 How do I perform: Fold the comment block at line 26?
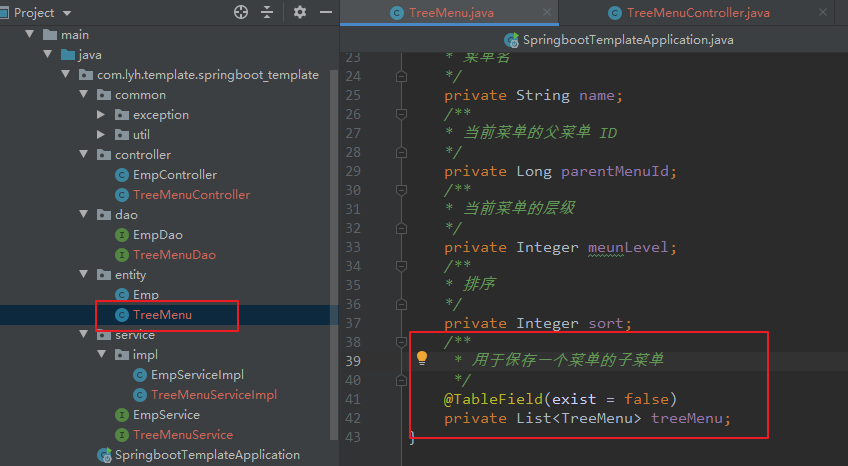401,114
